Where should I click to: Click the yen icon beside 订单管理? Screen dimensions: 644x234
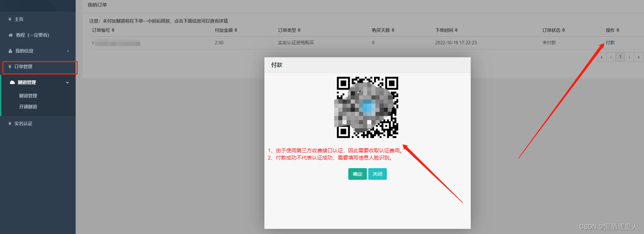[x=10, y=67]
